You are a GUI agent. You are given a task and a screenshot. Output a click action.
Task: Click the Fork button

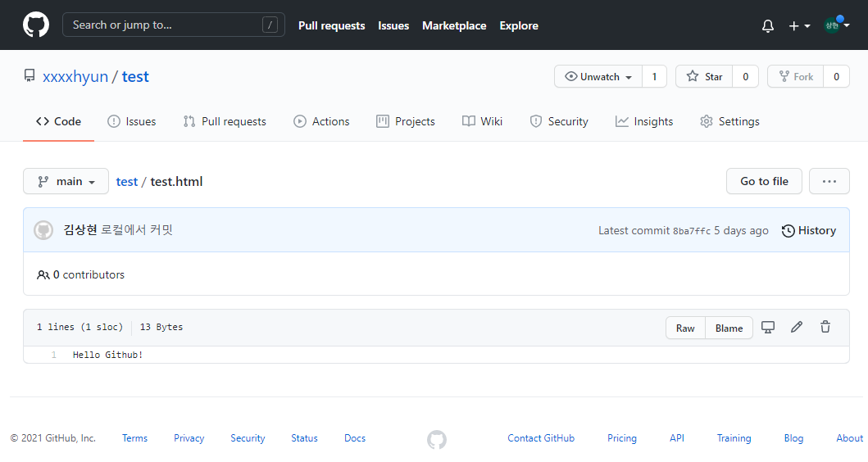(796, 76)
